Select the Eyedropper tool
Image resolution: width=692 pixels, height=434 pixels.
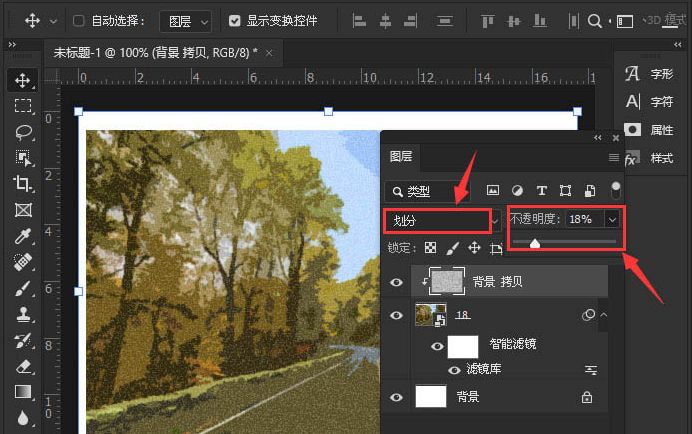tap(22, 236)
